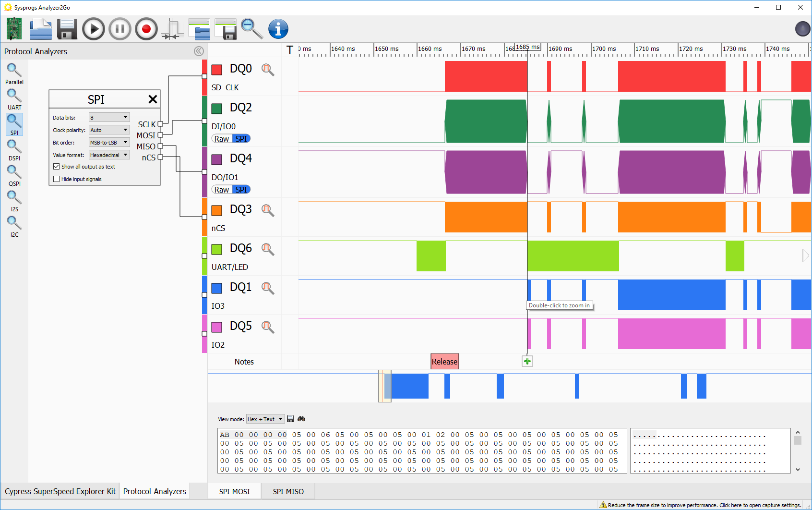
Task: Click the overview viewport handle
Action: click(385, 386)
